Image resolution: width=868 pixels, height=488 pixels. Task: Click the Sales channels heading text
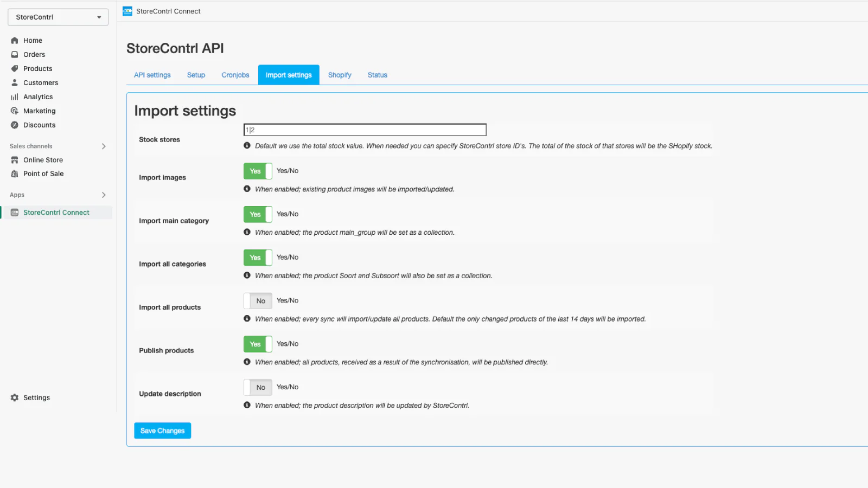pyautogui.click(x=31, y=146)
